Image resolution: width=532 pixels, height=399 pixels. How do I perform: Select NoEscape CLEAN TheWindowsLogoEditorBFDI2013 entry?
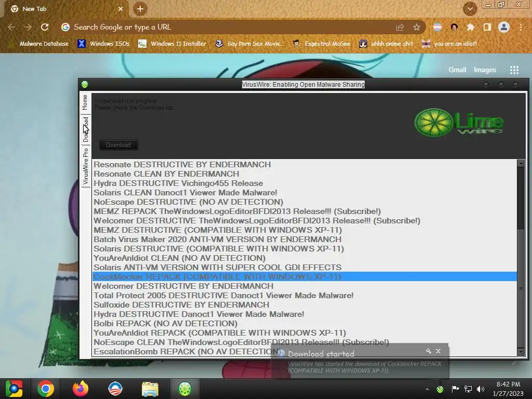click(304, 342)
